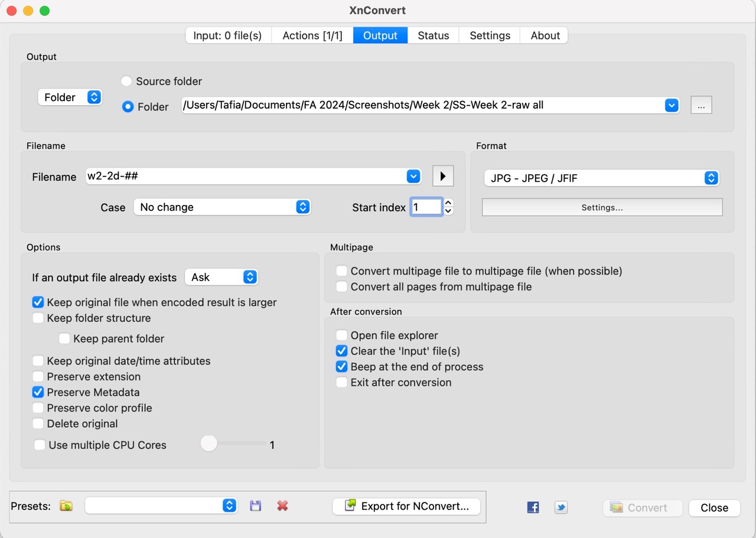Open the presets folder icon
The width and height of the screenshot is (756, 538).
click(66, 506)
